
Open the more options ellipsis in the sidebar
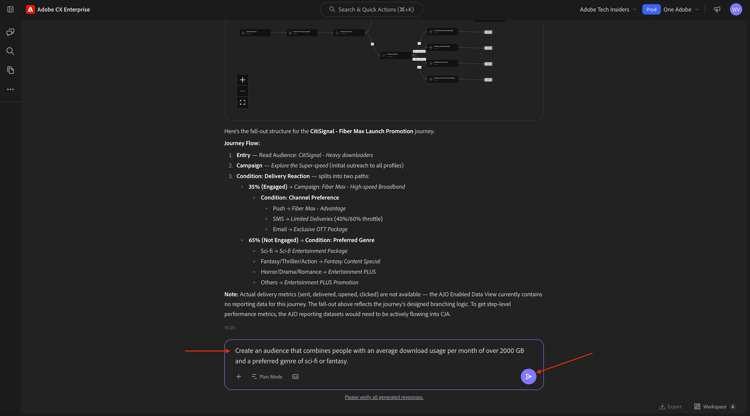tap(10, 89)
